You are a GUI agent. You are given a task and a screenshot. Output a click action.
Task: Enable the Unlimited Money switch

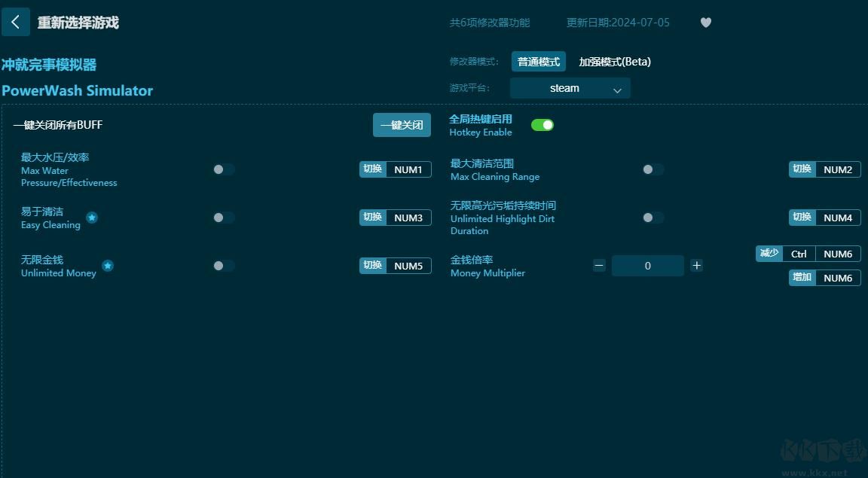[223, 266]
